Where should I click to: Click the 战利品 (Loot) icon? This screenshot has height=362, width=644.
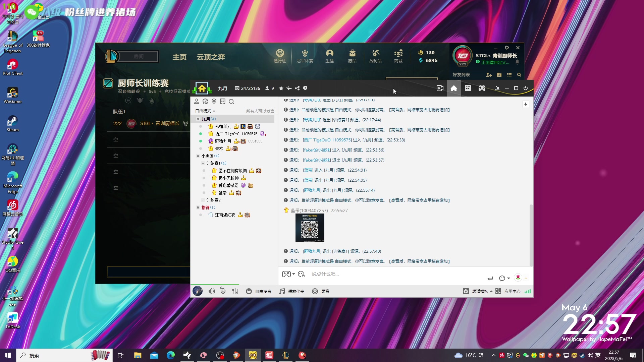pyautogui.click(x=375, y=56)
